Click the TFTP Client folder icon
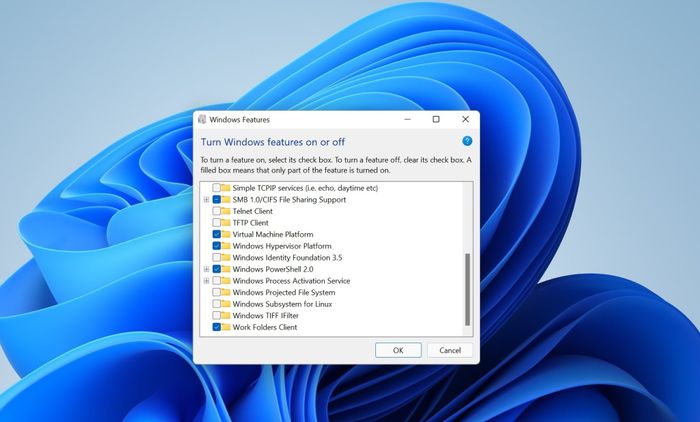 click(226, 222)
